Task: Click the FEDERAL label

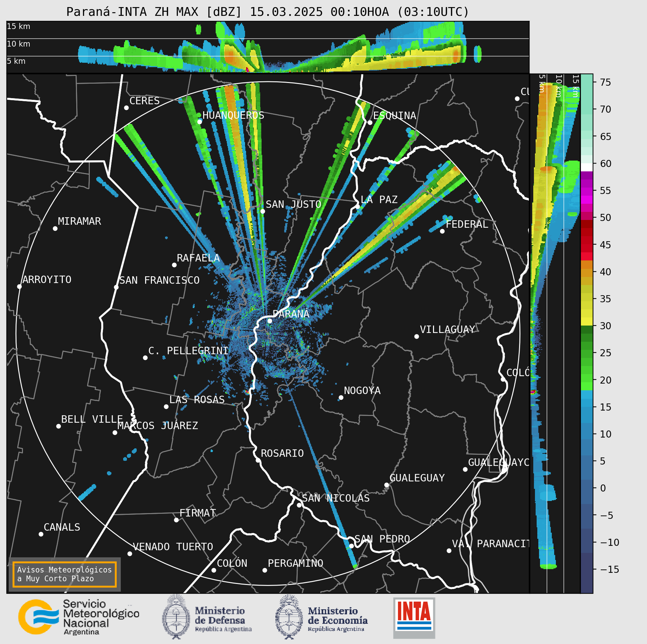Action: click(467, 224)
